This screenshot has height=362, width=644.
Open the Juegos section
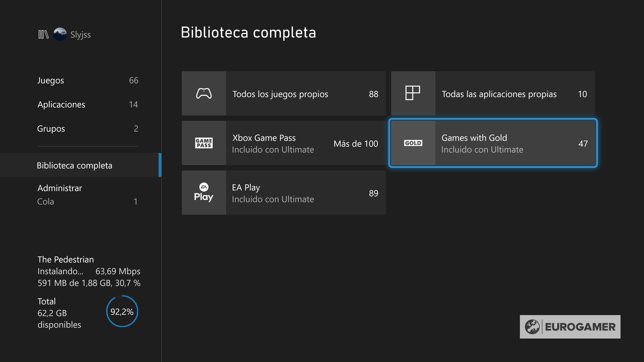pos(88,80)
